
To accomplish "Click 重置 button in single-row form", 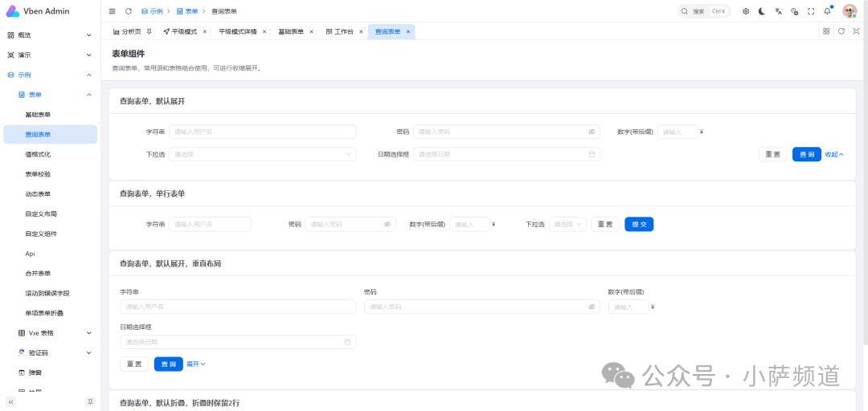I will (605, 224).
